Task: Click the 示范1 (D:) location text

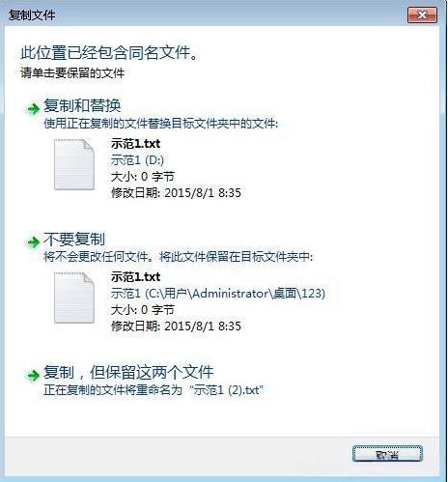Action: click(137, 160)
